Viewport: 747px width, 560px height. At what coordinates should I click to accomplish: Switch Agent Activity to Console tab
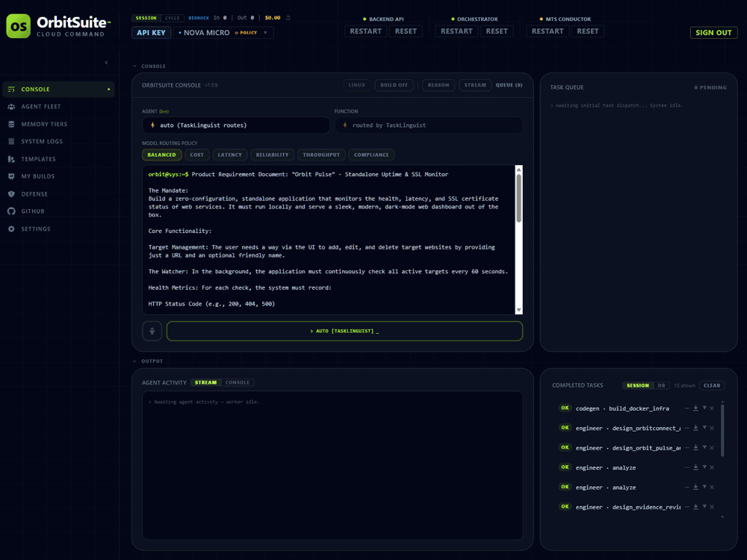click(238, 382)
